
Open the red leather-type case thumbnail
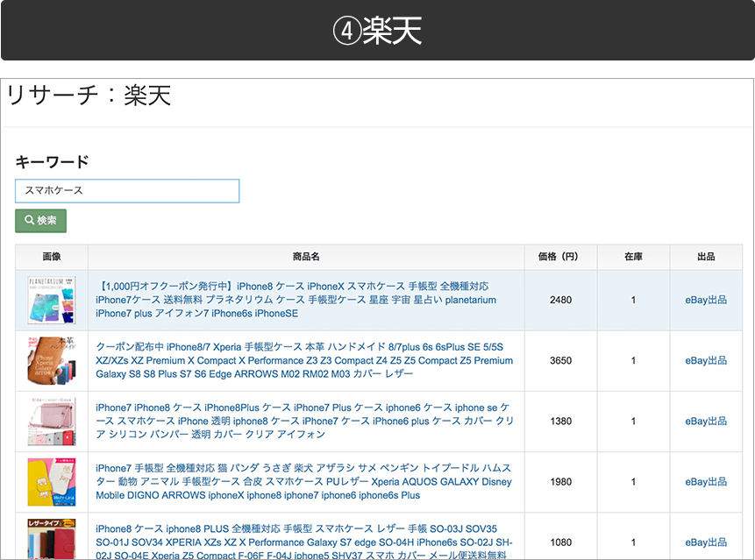click(x=52, y=537)
